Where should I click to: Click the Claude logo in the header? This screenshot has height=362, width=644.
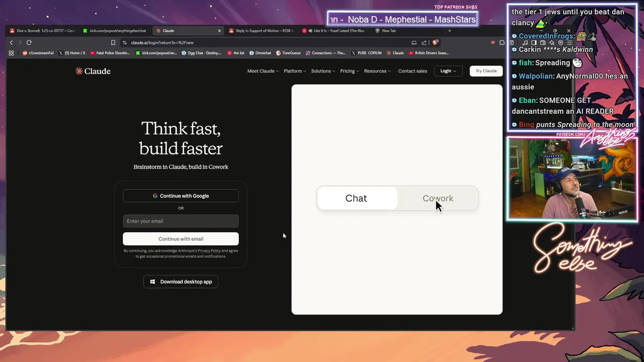[x=93, y=71]
